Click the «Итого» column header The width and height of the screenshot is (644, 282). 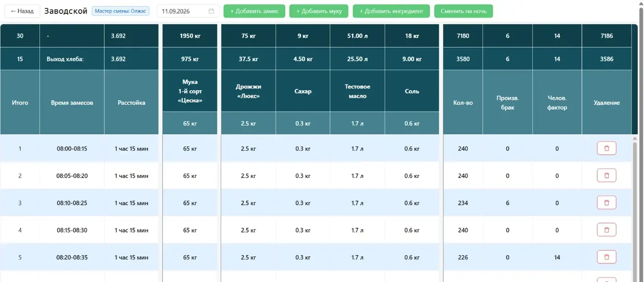coord(20,103)
